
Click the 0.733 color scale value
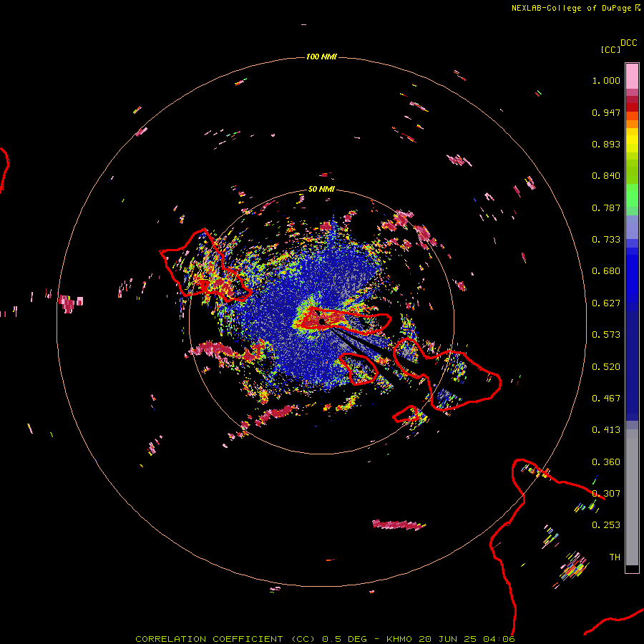pyautogui.click(x=606, y=240)
